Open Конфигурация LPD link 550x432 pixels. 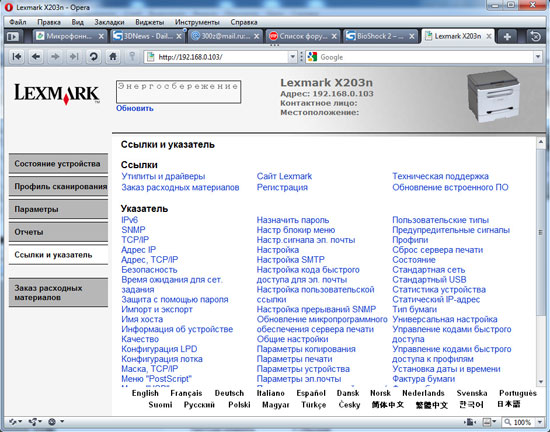[x=159, y=349]
